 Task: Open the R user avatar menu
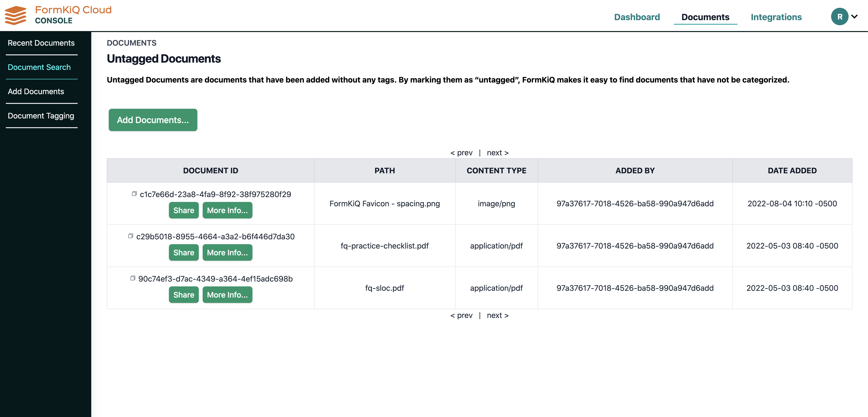click(840, 16)
